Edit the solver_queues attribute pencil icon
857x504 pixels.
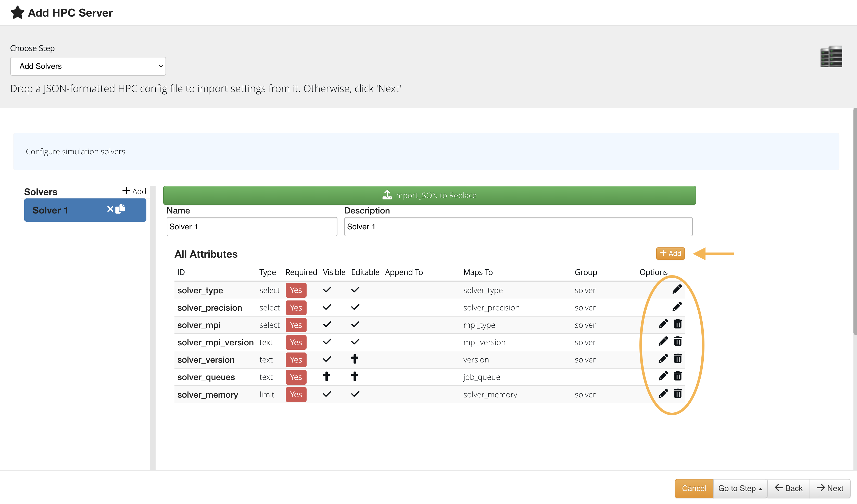click(x=663, y=376)
